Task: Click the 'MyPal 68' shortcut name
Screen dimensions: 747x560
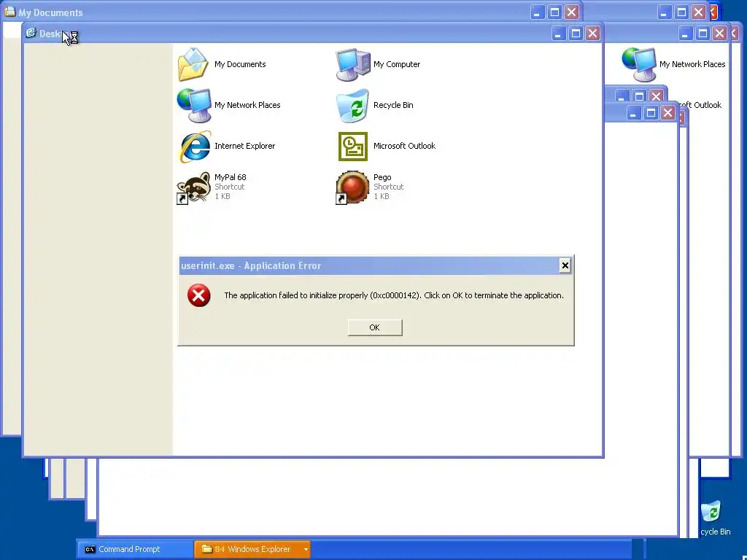Action: (230, 177)
